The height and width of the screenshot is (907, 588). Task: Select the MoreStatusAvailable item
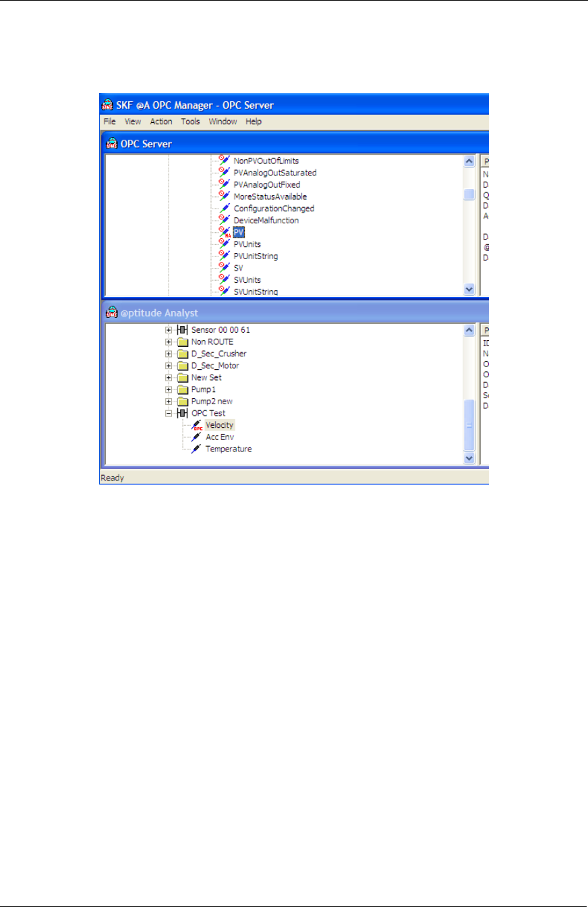coord(270,196)
